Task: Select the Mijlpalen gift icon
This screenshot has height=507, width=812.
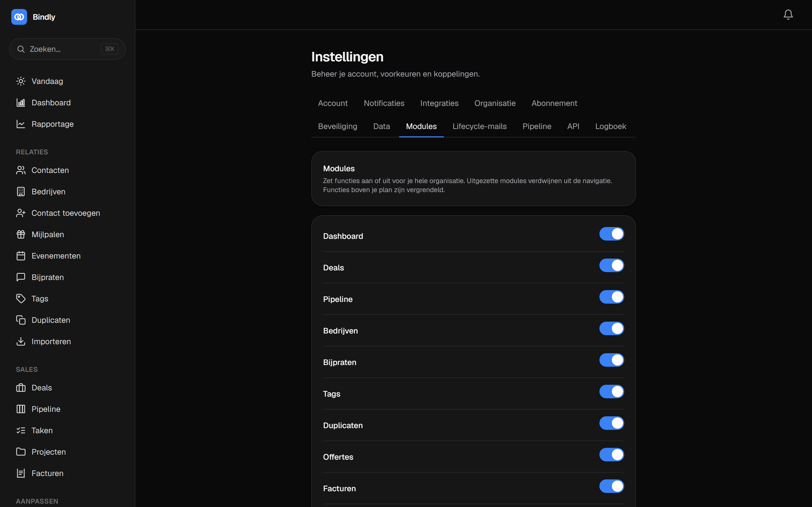Action: pos(21,234)
